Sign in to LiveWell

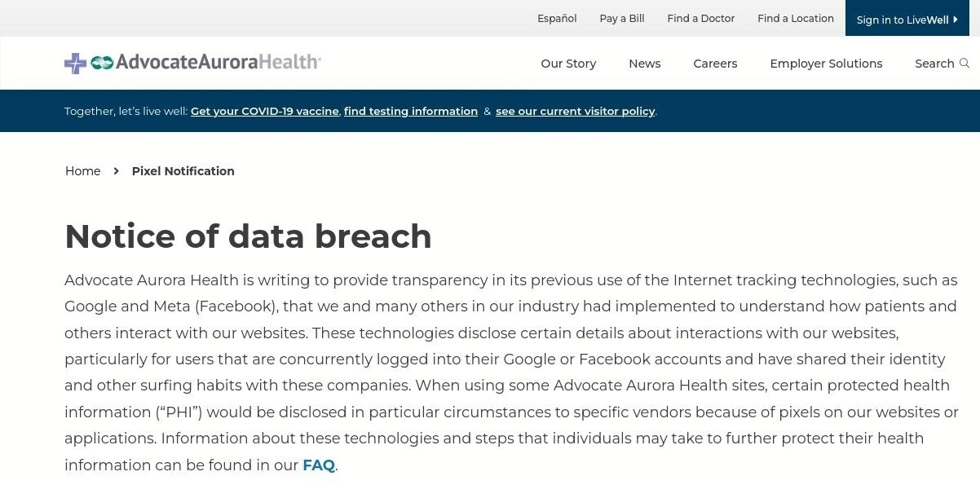[907, 19]
